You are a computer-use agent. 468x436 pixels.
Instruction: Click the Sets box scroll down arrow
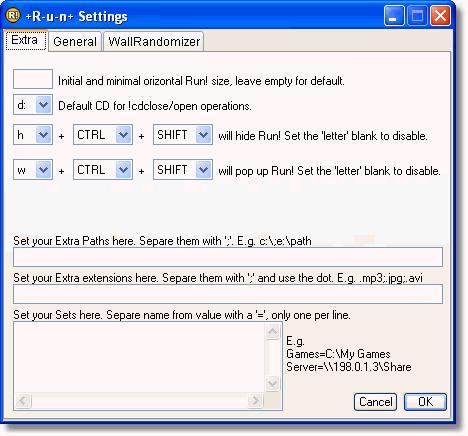click(273, 383)
